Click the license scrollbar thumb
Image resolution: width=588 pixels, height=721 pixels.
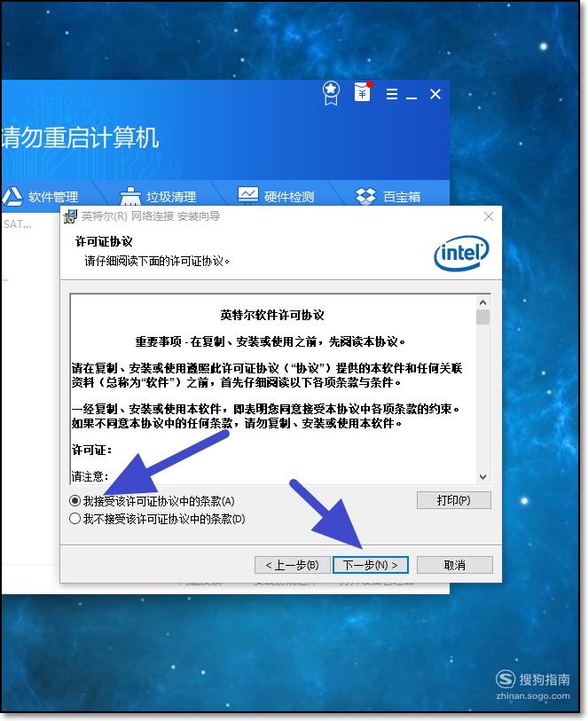(482, 317)
